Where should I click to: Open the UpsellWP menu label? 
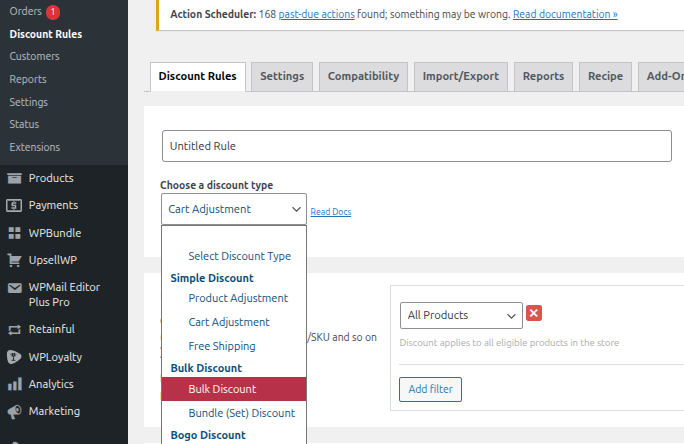(x=53, y=260)
